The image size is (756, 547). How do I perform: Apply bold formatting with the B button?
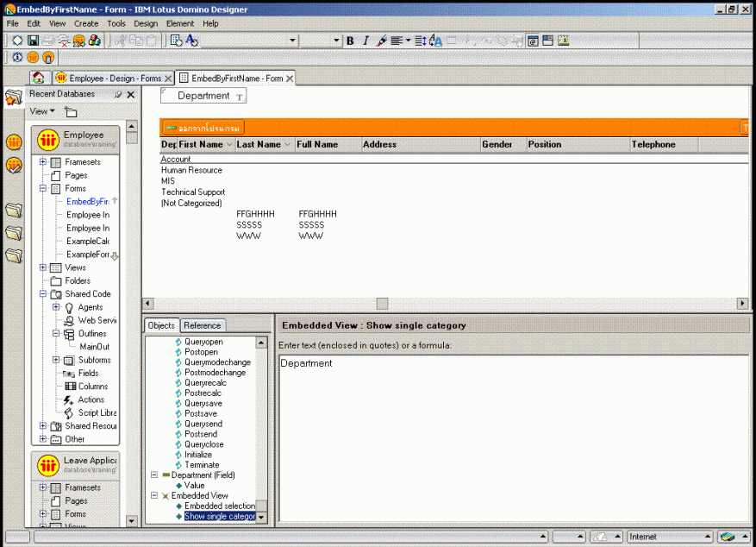(351, 41)
